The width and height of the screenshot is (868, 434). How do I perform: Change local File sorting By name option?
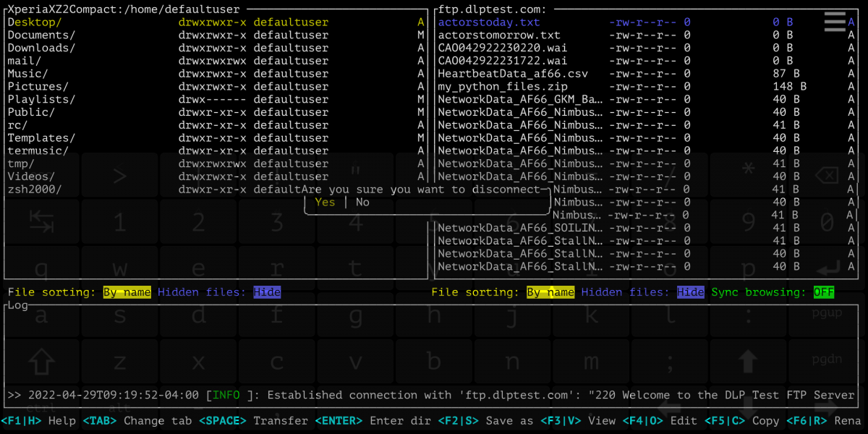pos(127,292)
